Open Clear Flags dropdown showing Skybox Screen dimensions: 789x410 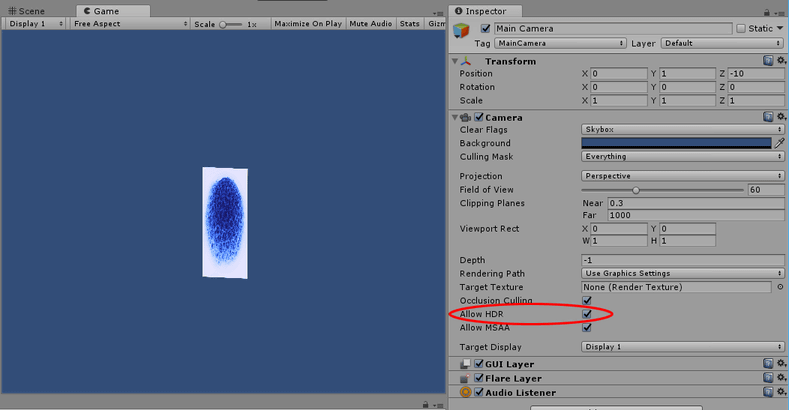(x=683, y=129)
